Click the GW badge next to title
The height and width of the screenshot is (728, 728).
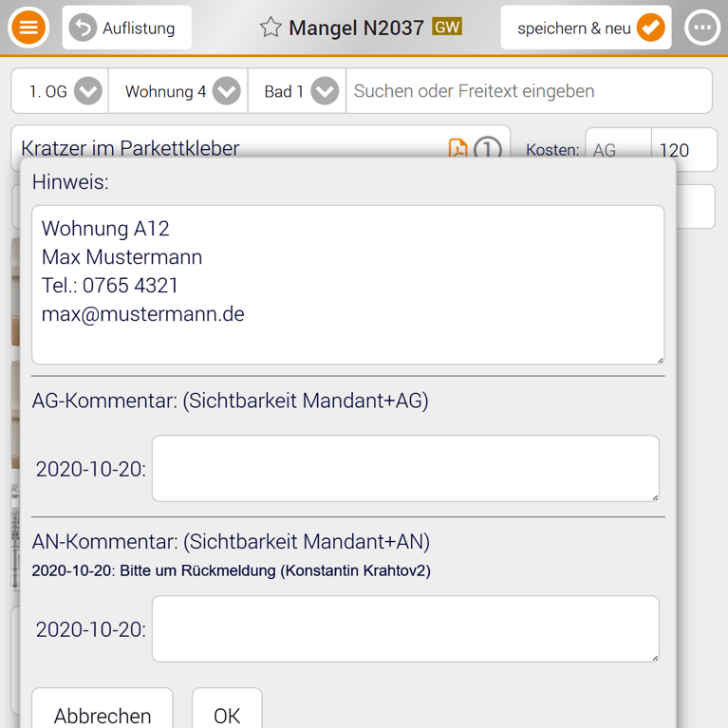point(447,27)
